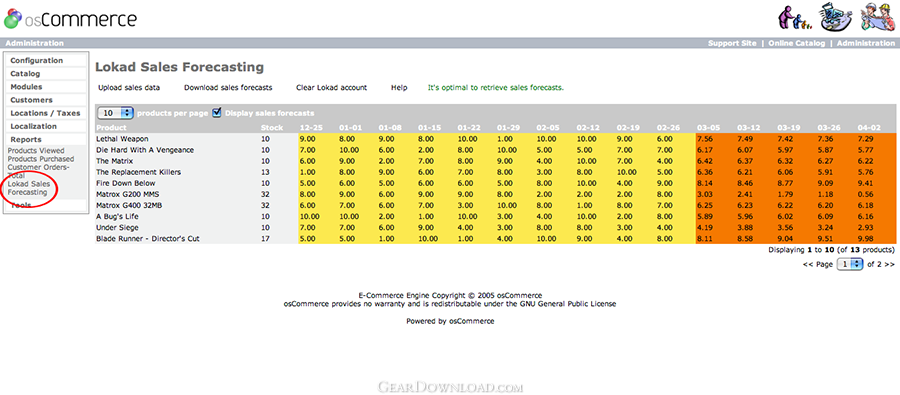900x395 pixels.
Task: Open Lokad Sales Forecasting link
Action: 29,188
